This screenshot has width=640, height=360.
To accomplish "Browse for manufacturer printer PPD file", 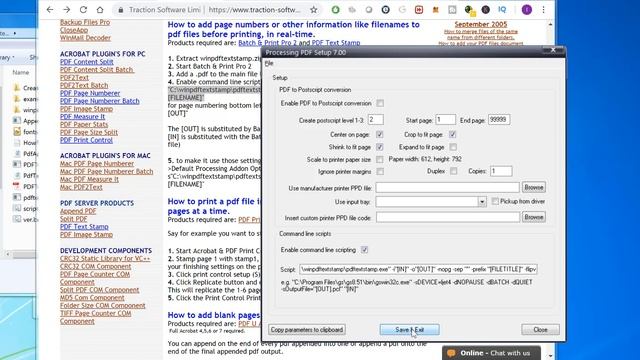I will click(533, 187).
